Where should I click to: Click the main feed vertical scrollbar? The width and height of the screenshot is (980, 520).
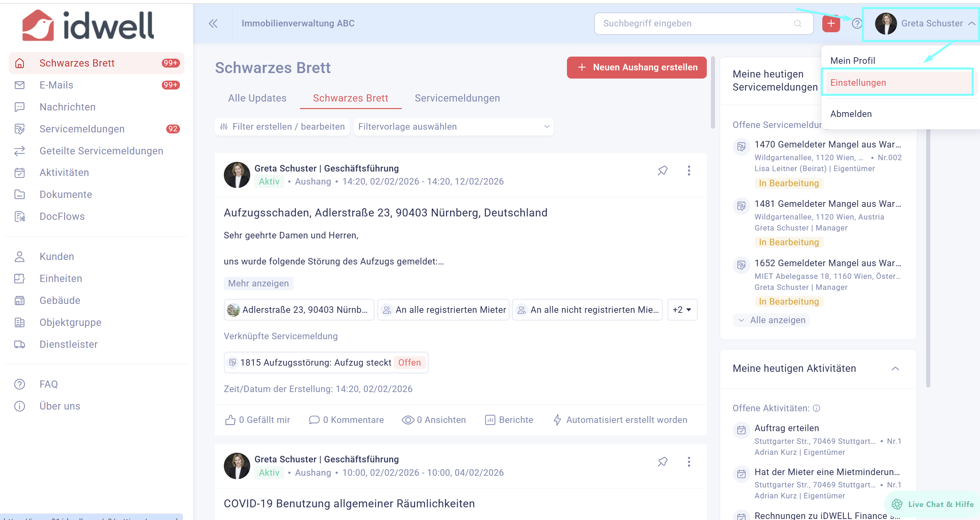pyautogui.click(x=713, y=93)
